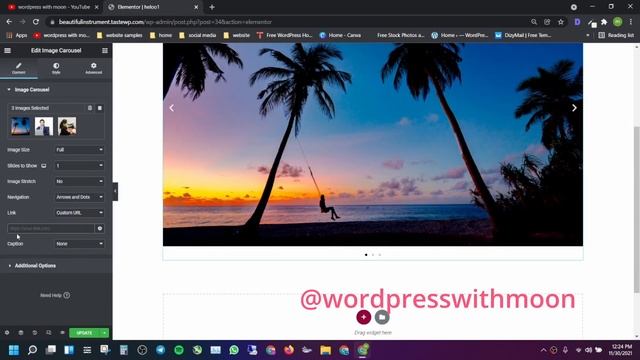This screenshot has height=360, width=640.
Task: Open the widgets grid panel
Action: tap(105, 51)
